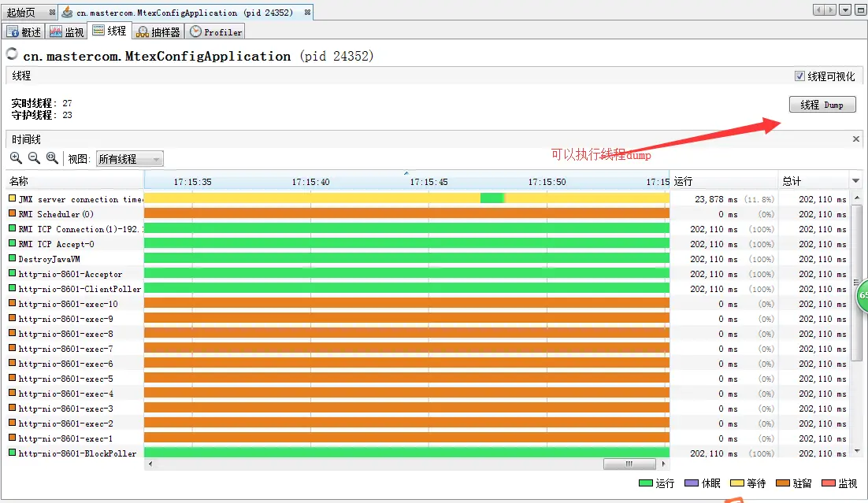
Task: Click the horizontal scrollbar thumb
Action: [629, 464]
